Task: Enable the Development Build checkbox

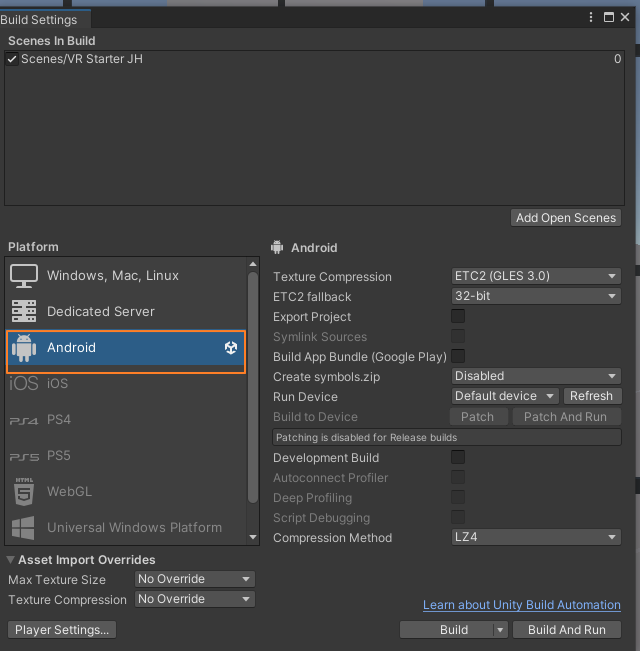Action: (x=458, y=457)
